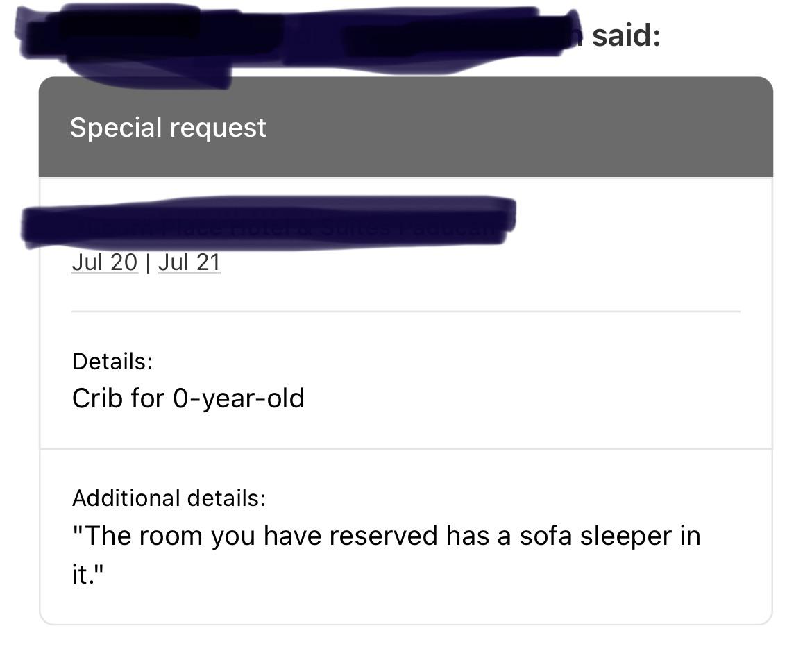Click the vertical bar separating the two dates
The height and width of the screenshot is (651, 812).
click(x=147, y=262)
